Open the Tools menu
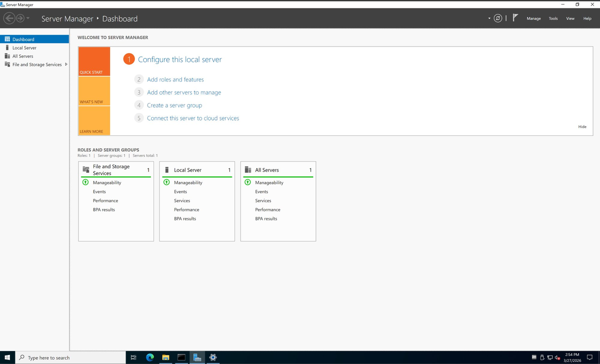 [x=553, y=18]
